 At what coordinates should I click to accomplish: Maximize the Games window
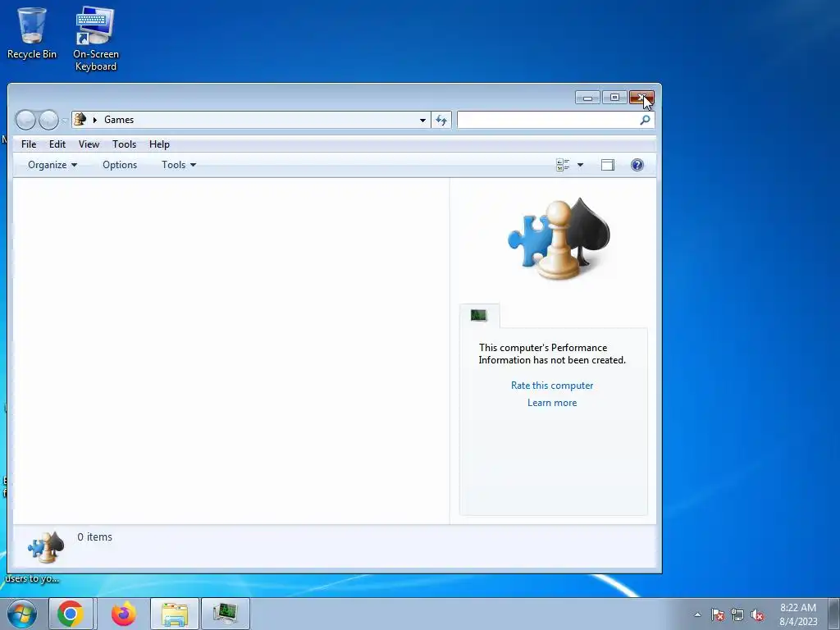coord(614,98)
